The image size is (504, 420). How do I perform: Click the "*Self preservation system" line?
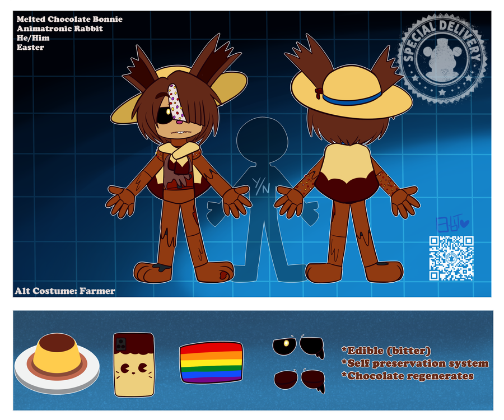pos(415,363)
